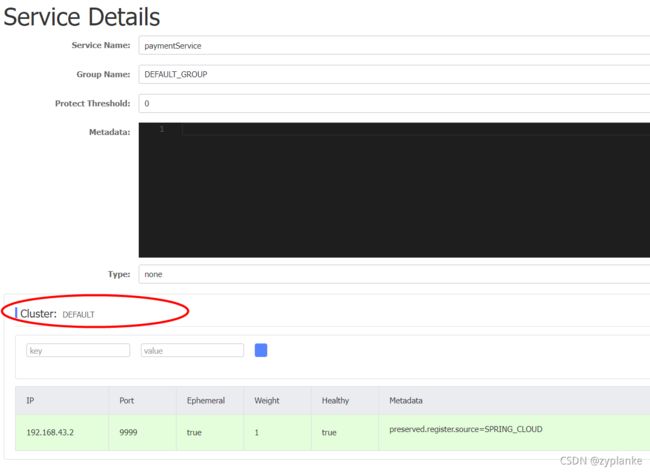Screen dimensions: 650x472
Task: Click the Group Name: label
Action: pyautogui.click(x=103, y=74)
